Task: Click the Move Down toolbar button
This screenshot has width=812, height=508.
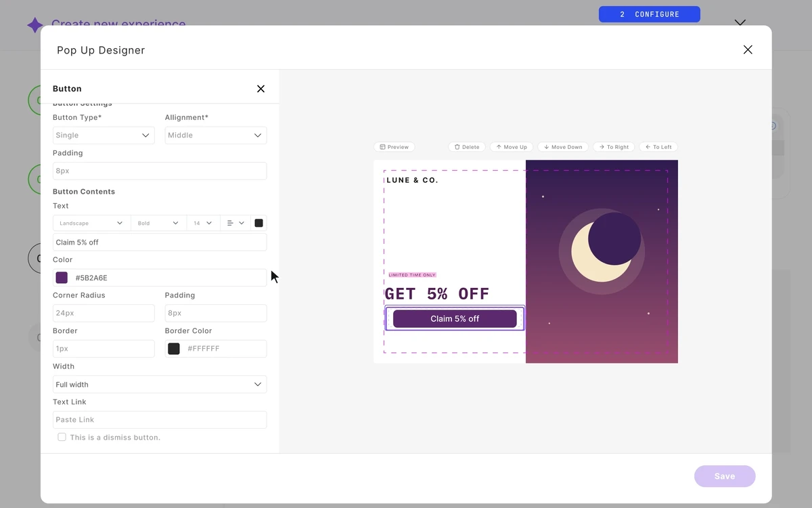Action: tap(563, 147)
